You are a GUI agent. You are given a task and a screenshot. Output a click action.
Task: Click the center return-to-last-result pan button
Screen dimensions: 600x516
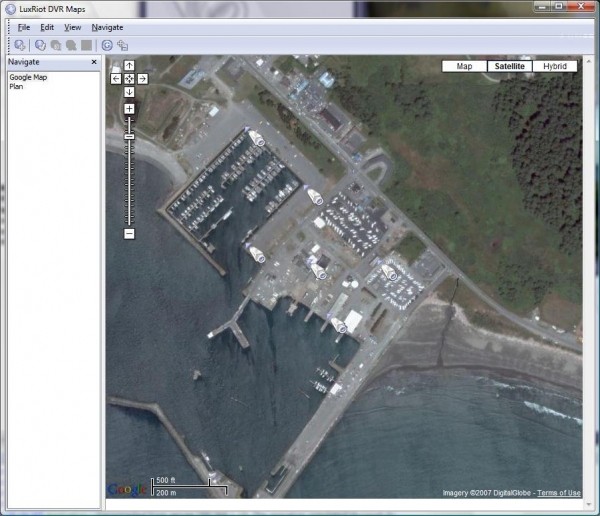[129, 78]
